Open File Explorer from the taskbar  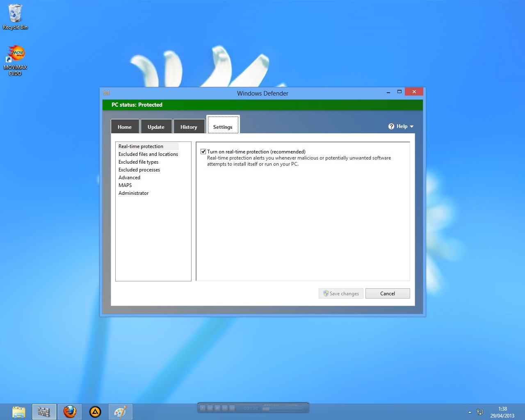(x=19, y=412)
